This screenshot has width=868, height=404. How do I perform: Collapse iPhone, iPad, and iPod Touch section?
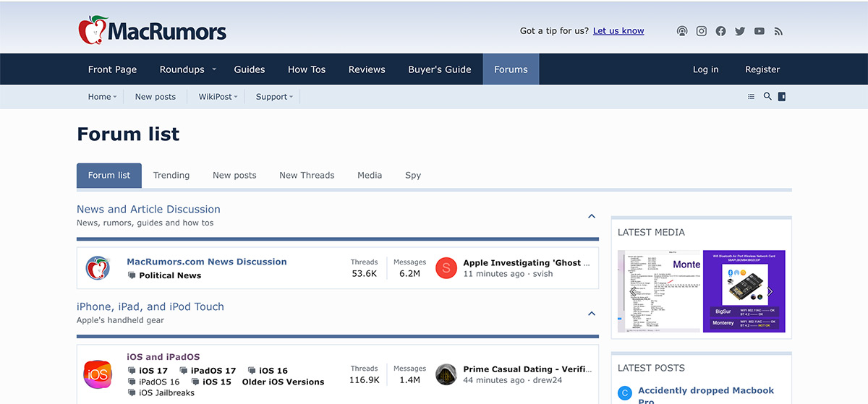click(592, 314)
